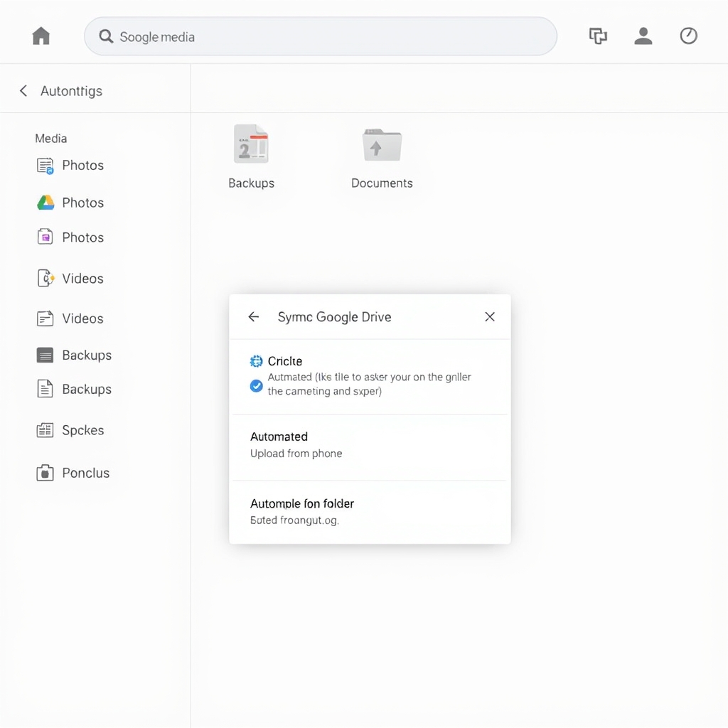Go back in the Symc Google Drive dialog
The width and height of the screenshot is (728, 728).
point(254,316)
